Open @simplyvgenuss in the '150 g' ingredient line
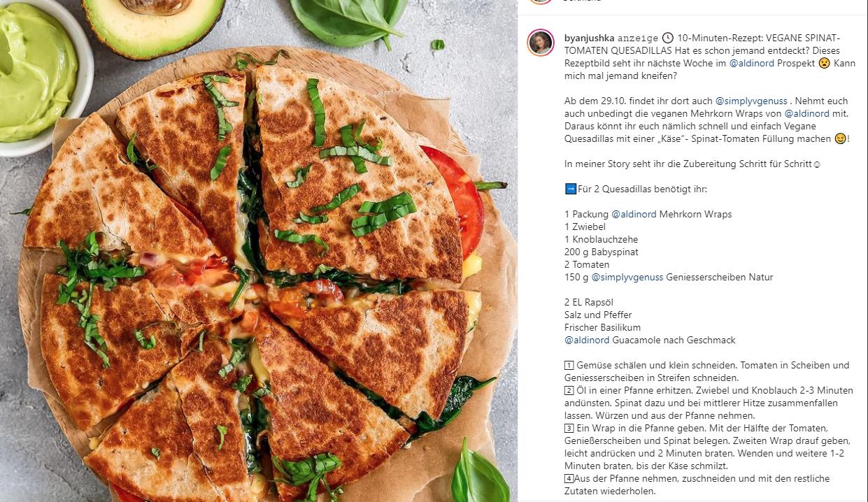This screenshot has height=502, width=868. [x=627, y=277]
